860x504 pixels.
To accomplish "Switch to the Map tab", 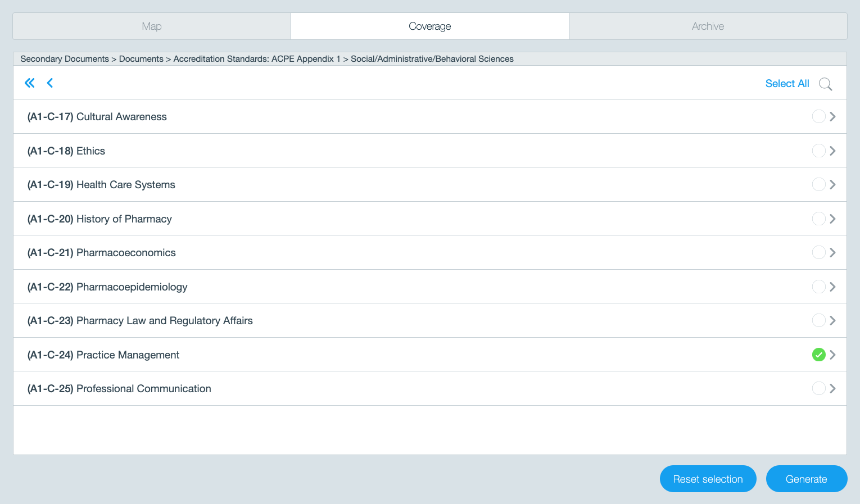I will point(152,26).
